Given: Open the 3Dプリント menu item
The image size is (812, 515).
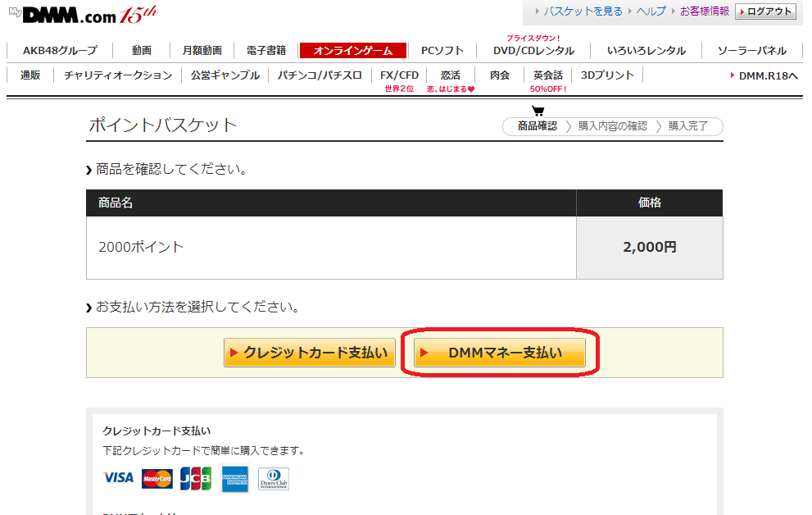Looking at the screenshot, I should point(607,75).
